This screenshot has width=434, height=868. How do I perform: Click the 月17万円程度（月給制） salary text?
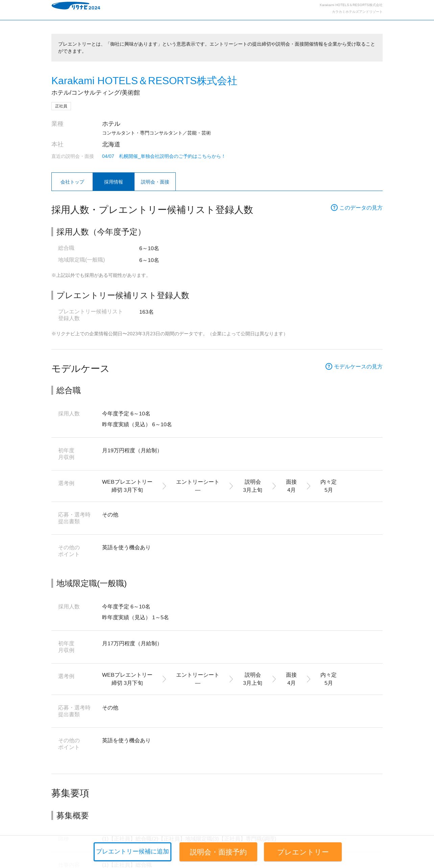(x=132, y=643)
